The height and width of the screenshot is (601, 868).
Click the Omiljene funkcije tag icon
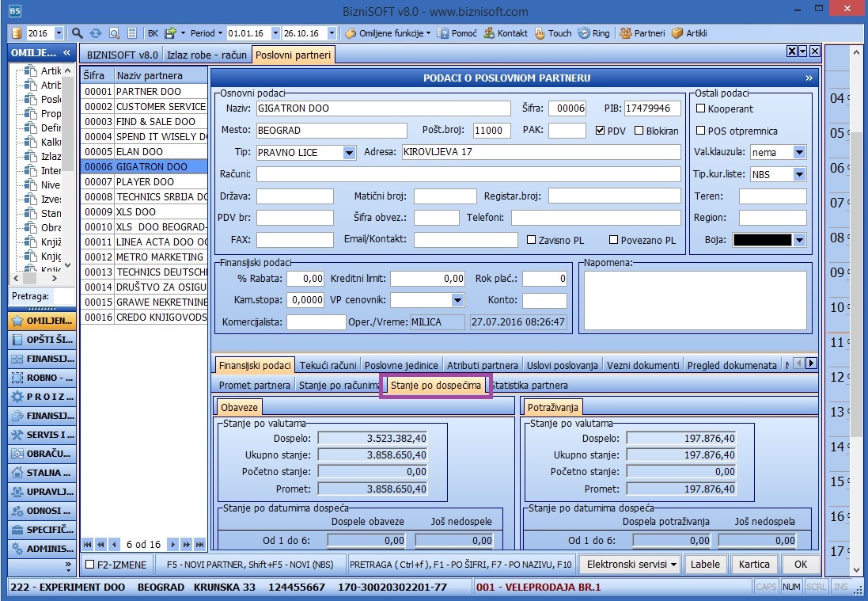[351, 33]
